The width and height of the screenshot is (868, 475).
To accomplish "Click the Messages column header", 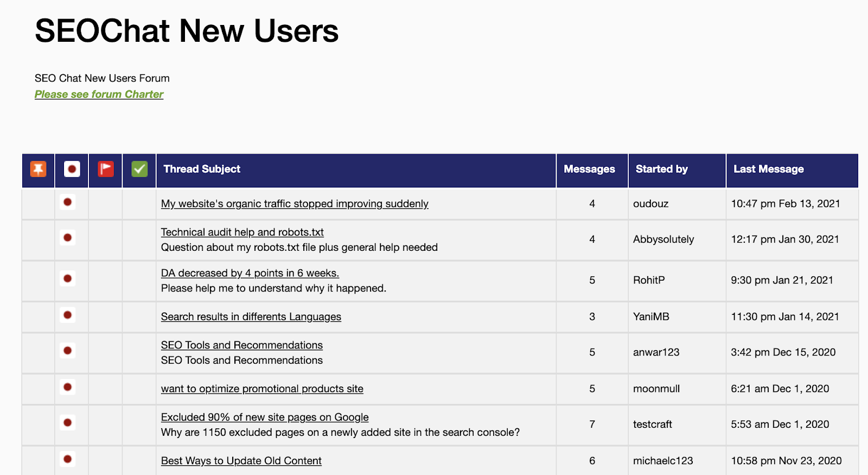I will click(x=589, y=169).
